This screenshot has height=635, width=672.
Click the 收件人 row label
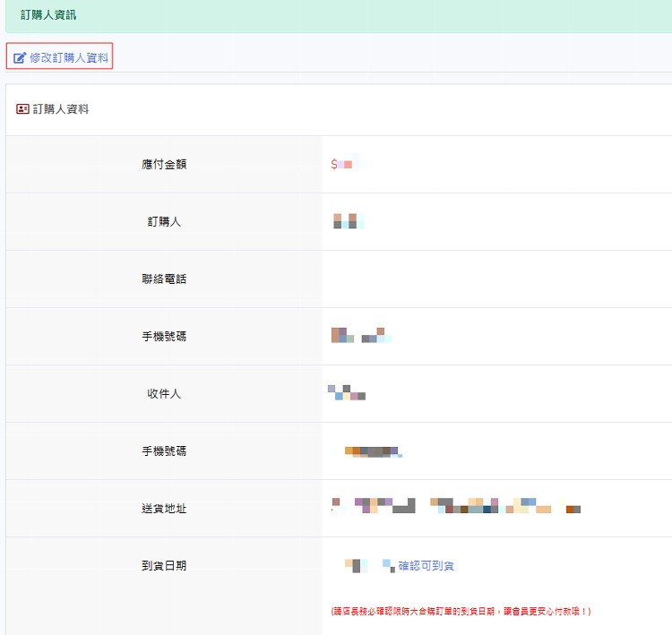point(164,393)
